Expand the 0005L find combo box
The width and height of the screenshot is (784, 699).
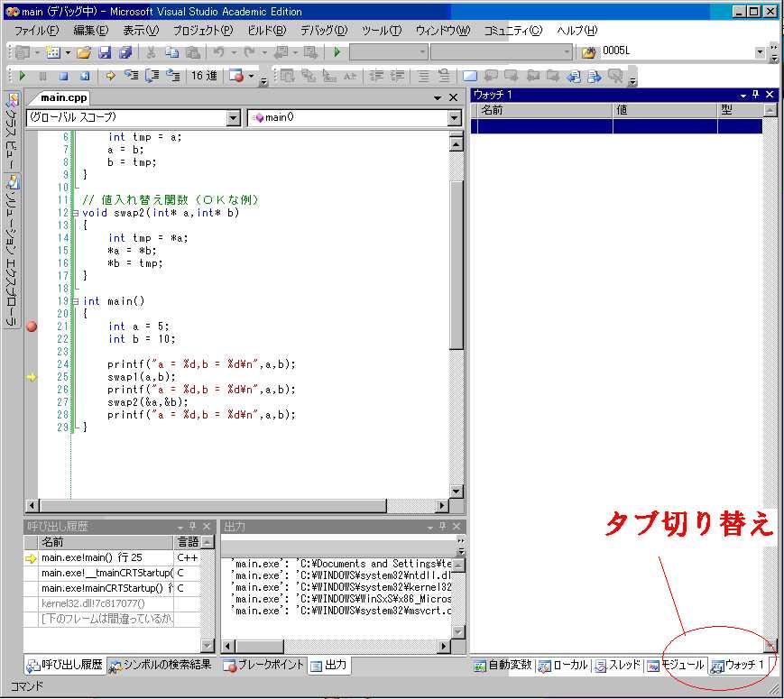[760, 52]
